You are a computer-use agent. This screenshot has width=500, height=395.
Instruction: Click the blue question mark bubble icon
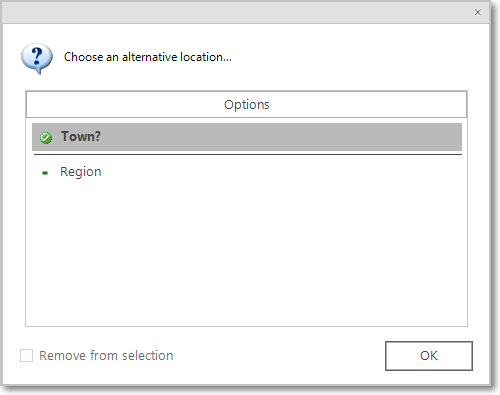[x=37, y=58]
